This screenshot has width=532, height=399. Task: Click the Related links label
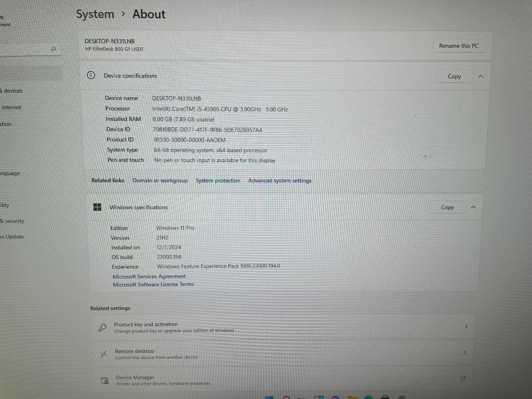(108, 180)
